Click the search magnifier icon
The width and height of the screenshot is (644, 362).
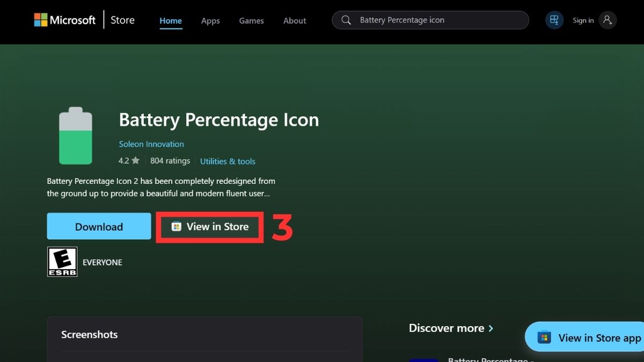tap(346, 20)
